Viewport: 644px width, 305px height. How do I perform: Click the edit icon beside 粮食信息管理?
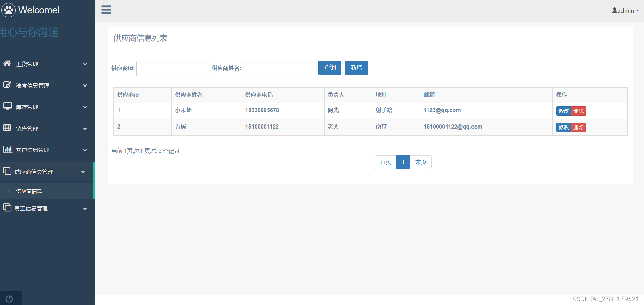point(7,85)
